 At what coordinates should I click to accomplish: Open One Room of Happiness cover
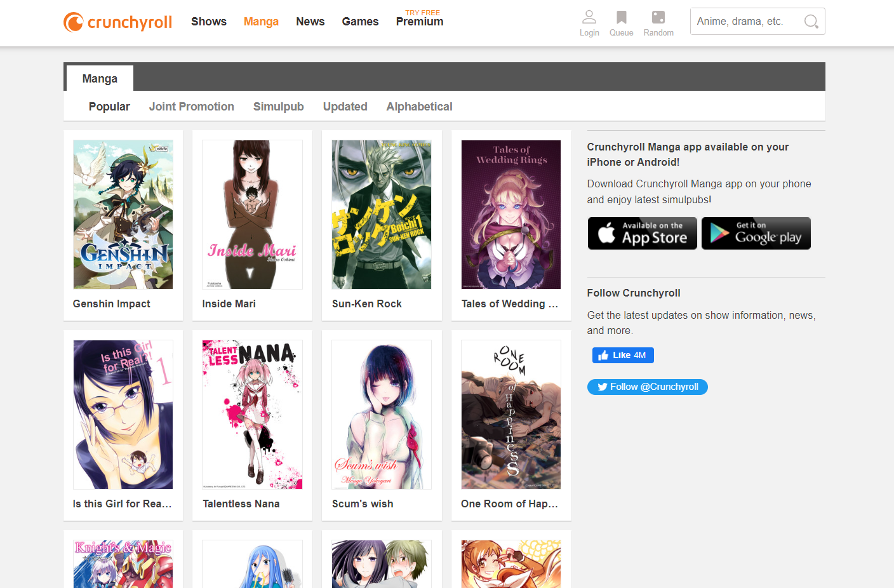(511, 415)
